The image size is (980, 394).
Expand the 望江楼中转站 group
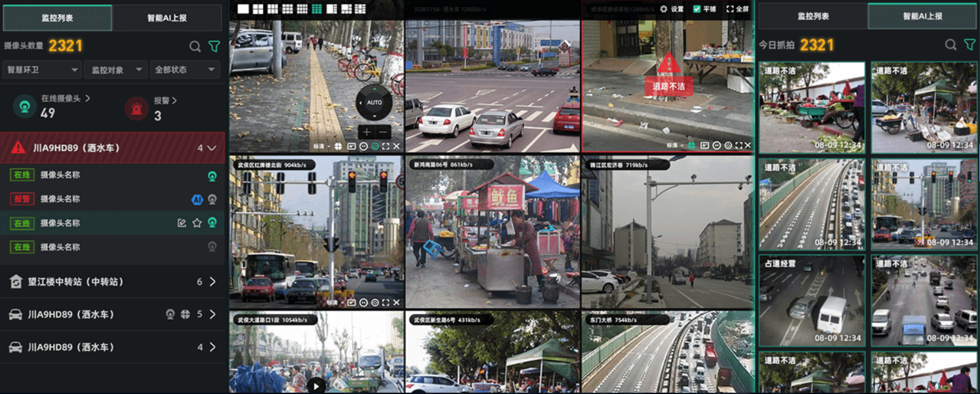coord(212,282)
